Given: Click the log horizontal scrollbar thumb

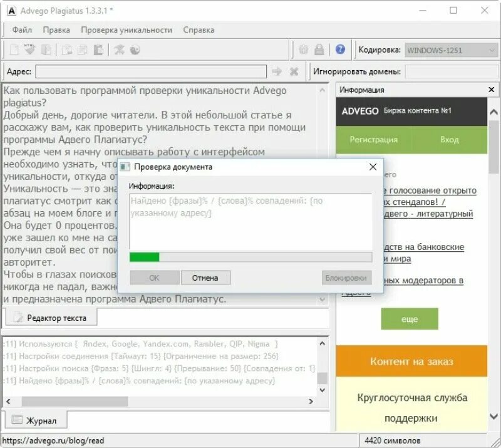Looking at the screenshot, I should 75,401.
